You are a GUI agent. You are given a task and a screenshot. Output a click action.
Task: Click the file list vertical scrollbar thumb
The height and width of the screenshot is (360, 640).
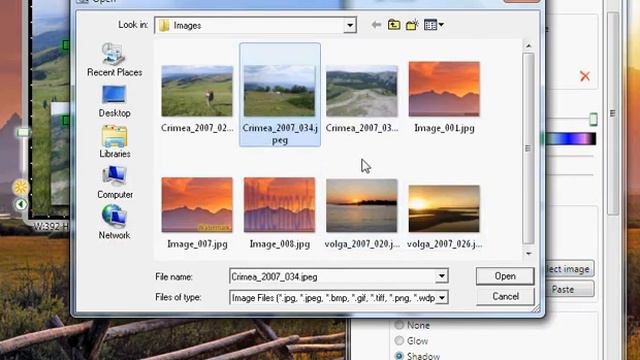529,148
